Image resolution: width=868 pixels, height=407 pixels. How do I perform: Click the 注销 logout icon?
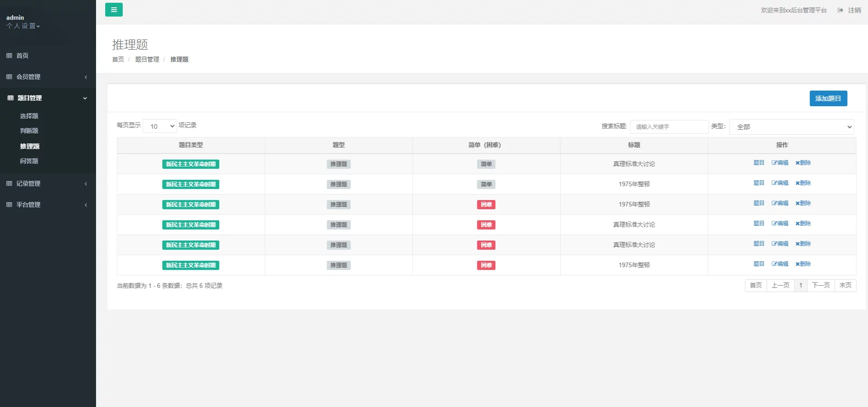840,10
